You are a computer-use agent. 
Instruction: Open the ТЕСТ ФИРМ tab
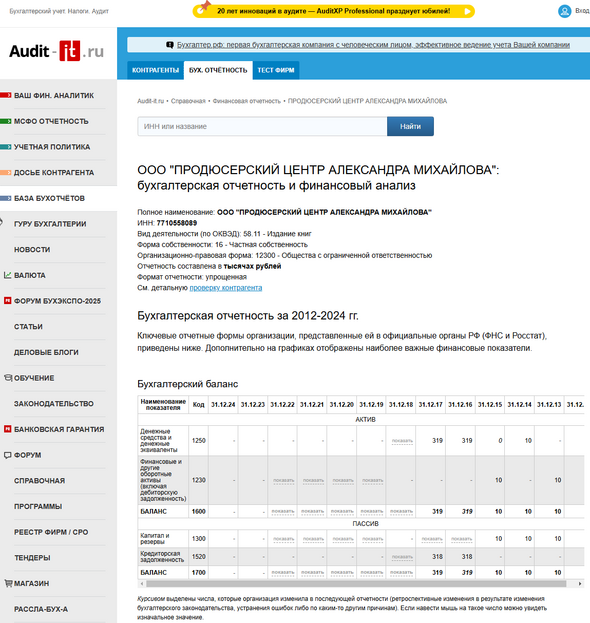pyautogui.click(x=276, y=70)
